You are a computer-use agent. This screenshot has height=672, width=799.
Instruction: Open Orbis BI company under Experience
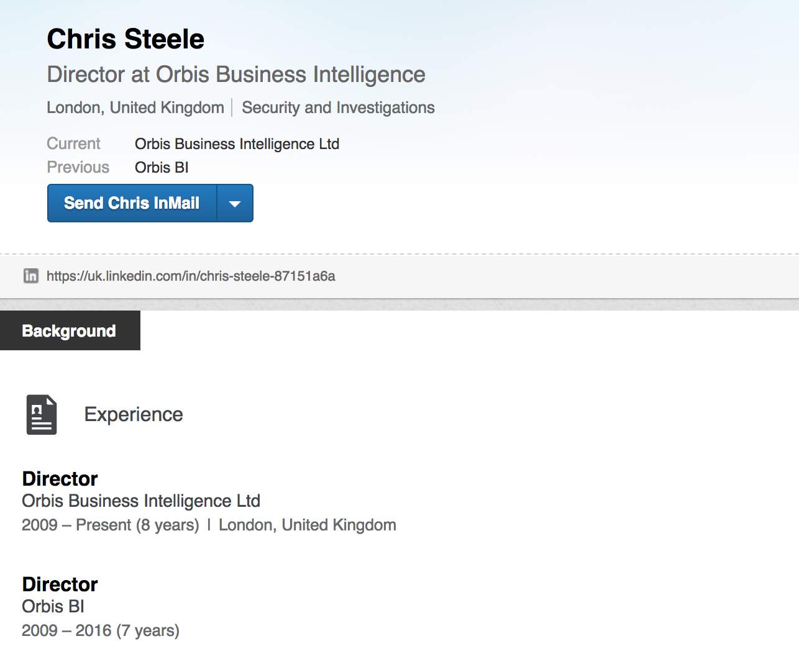click(x=53, y=607)
